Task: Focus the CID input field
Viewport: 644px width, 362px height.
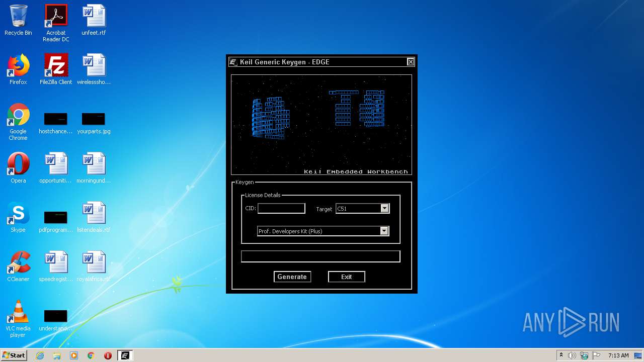Action: [x=281, y=208]
